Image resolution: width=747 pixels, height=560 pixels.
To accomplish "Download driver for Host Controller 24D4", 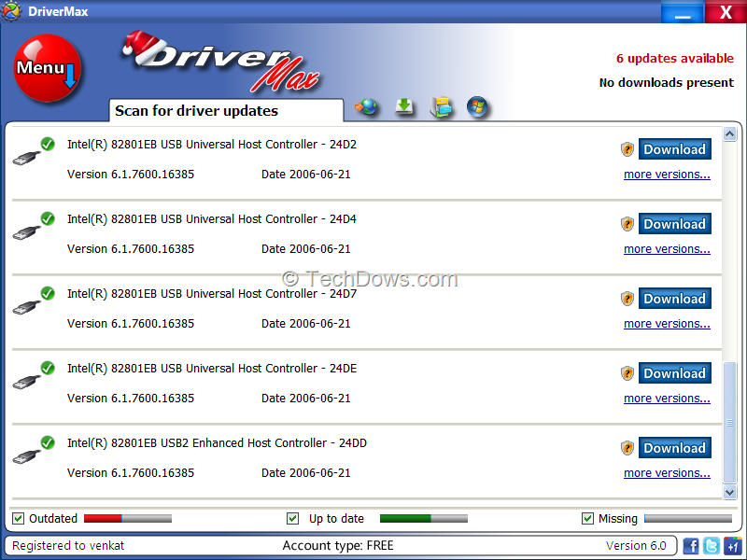I will (x=674, y=224).
